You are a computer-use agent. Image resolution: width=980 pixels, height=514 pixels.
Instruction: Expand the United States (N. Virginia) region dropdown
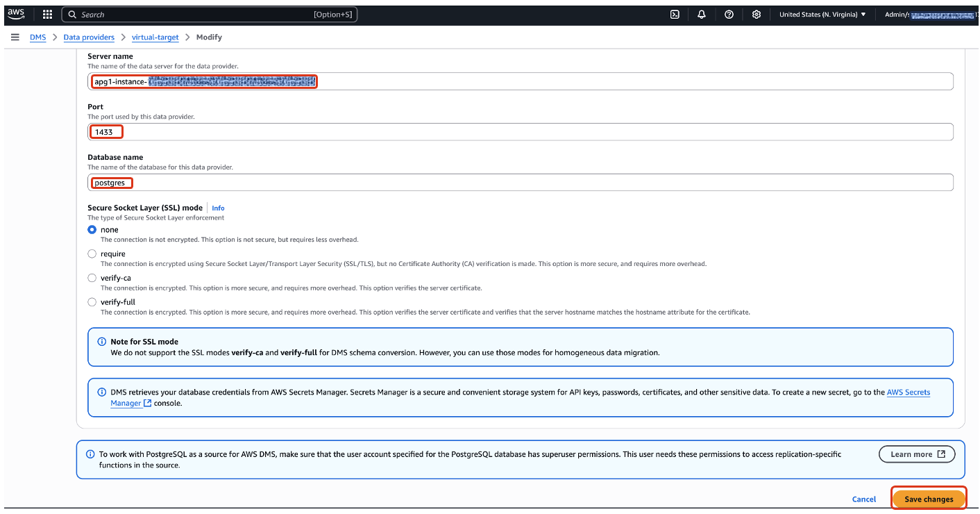pyautogui.click(x=822, y=14)
